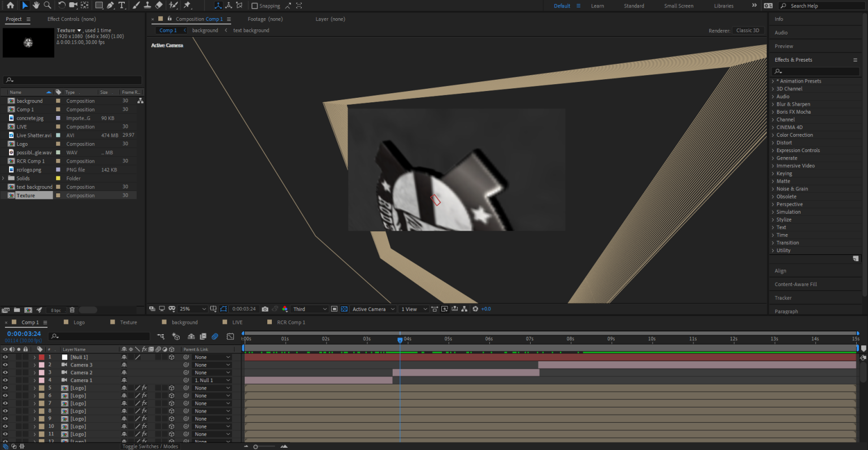Expand properties of layer 2 Camera 3
This screenshot has height=450, width=868.
[34, 365]
